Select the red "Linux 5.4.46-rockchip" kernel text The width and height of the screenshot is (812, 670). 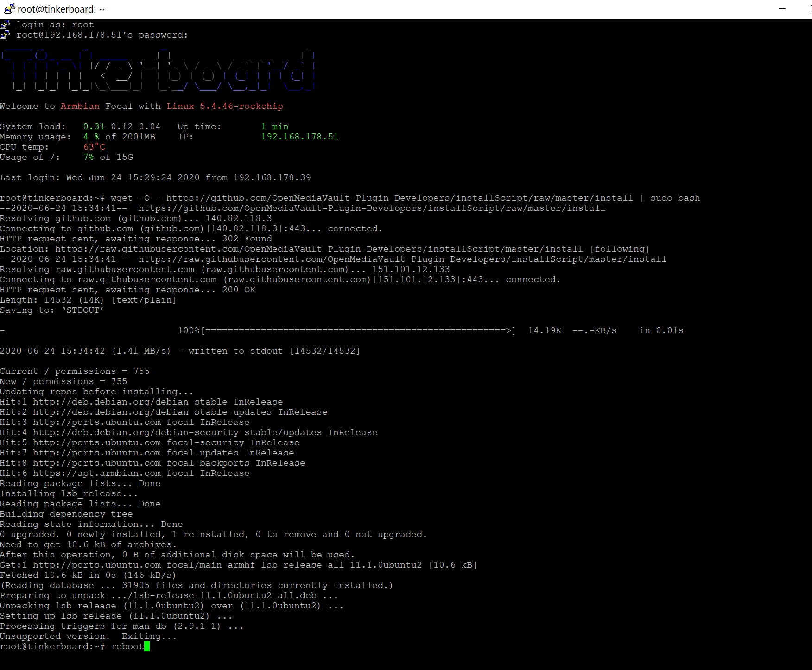click(x=225, y=106)
